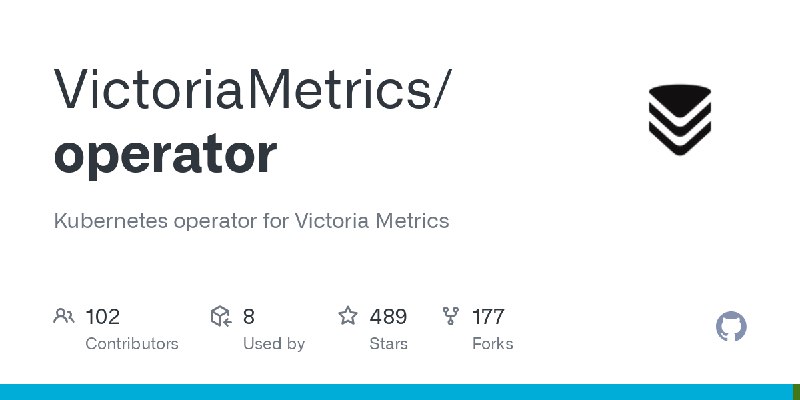Select the Used by package icon

click(221, 316)
